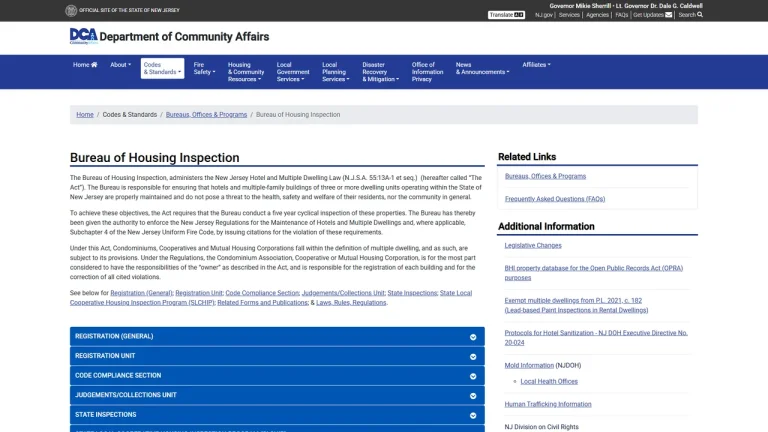The height and width of the screenshot is (432, 768).
Task: Click Judgements/Collections Unit inline link
Action: tap(343, 293)
